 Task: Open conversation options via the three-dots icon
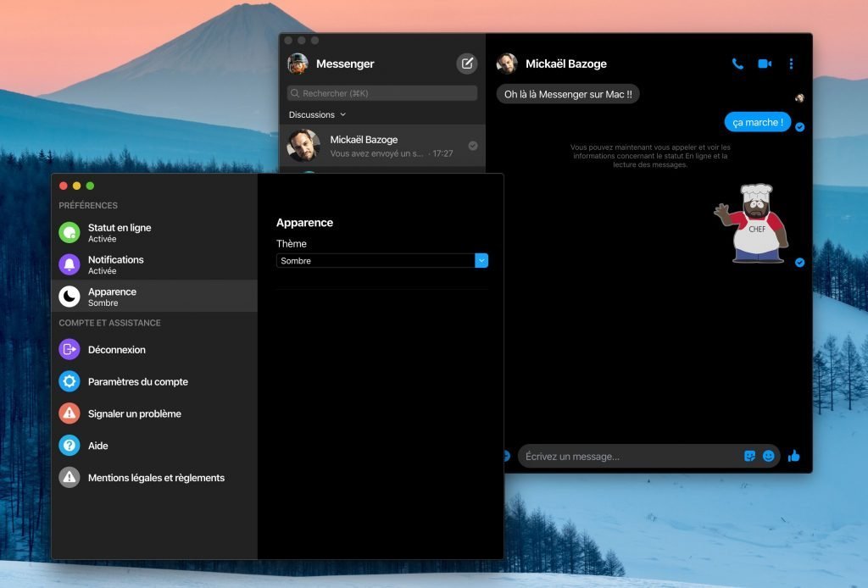tap(792, 64)
